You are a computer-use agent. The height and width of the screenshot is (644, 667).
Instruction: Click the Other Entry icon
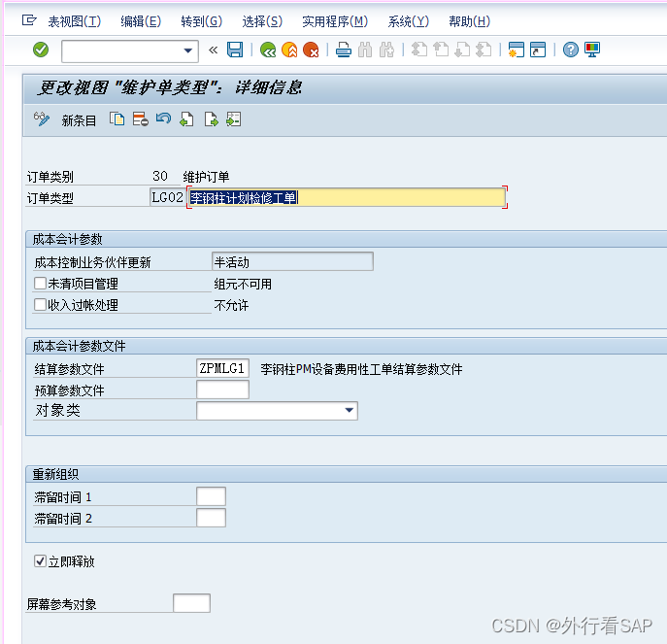234,119
